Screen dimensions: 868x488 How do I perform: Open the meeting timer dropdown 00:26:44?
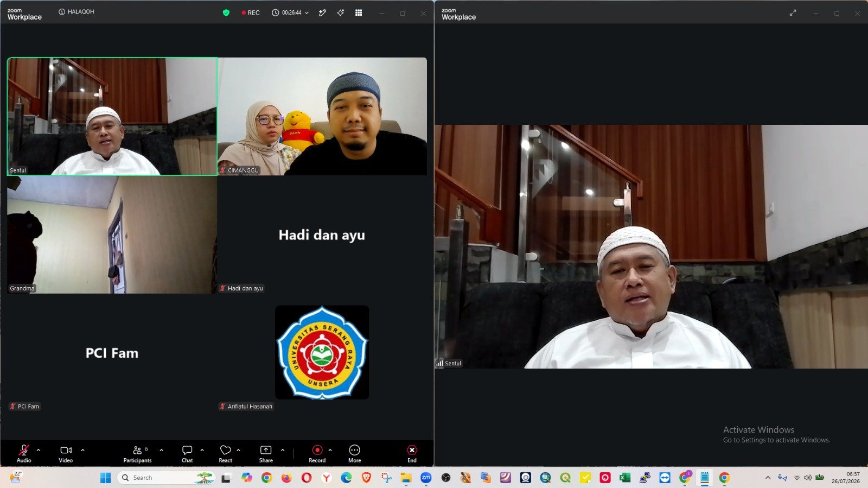click(x=290, y=12)
